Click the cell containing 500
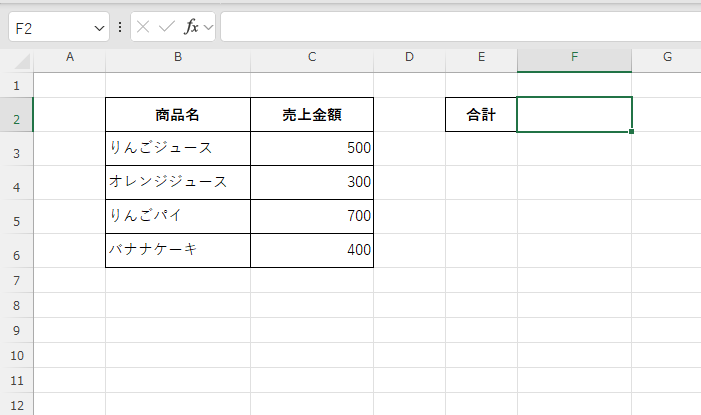Image resolution: width=701 pixels, height=415 pixels. (x=312, y=148)
